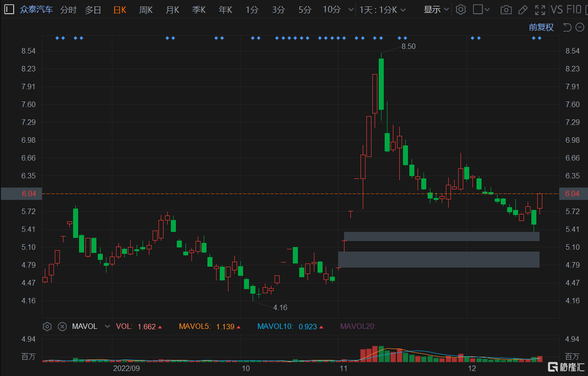The height and width of the screenshot is (376, 588).
Task: Click the upper gray gap rectangle
Action: coord(442,236)
